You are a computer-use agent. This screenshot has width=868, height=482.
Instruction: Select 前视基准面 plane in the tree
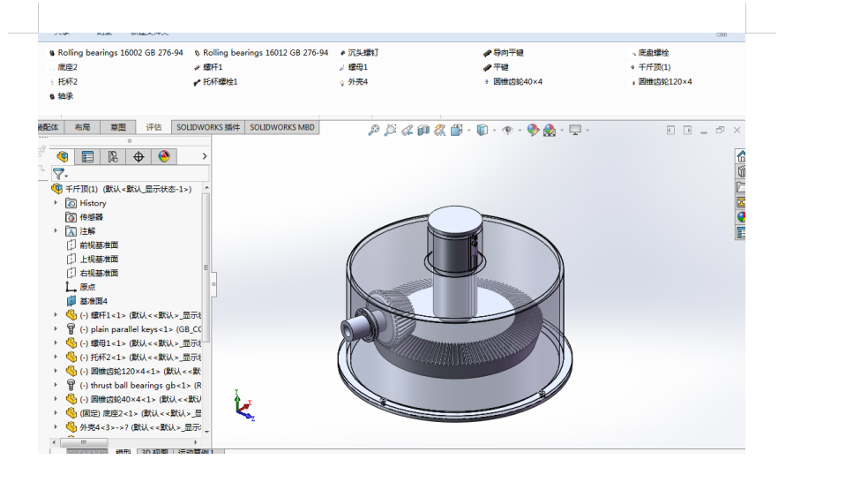99,245
